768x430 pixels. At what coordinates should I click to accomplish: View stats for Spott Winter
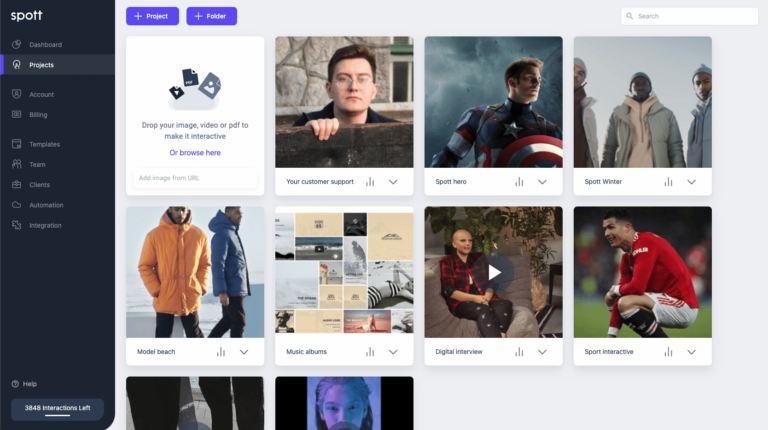click(x=669, y=182)
